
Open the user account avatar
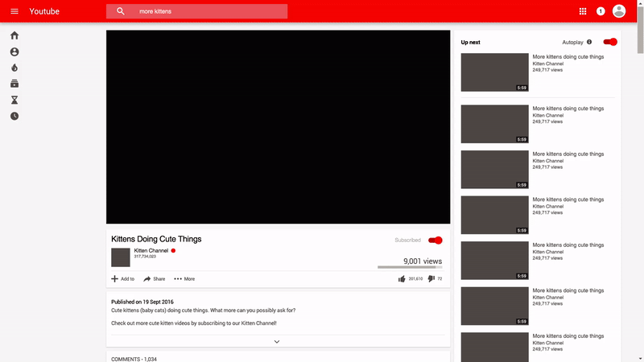[x=618, y=11]
